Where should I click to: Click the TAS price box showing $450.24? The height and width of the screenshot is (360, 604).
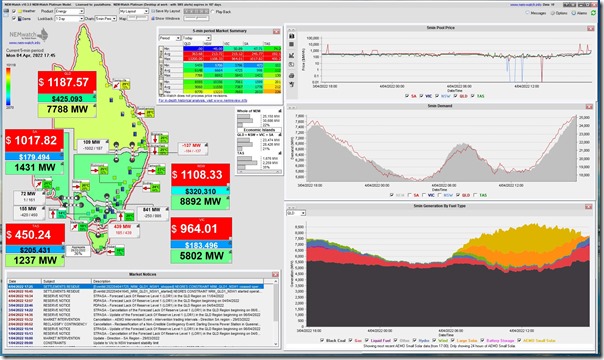(35, 234)
